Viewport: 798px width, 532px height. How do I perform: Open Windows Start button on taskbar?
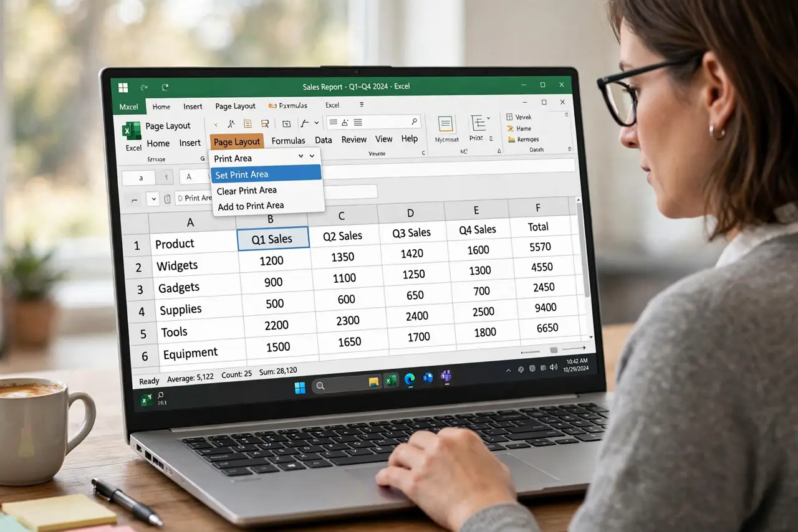click(300, 388)
